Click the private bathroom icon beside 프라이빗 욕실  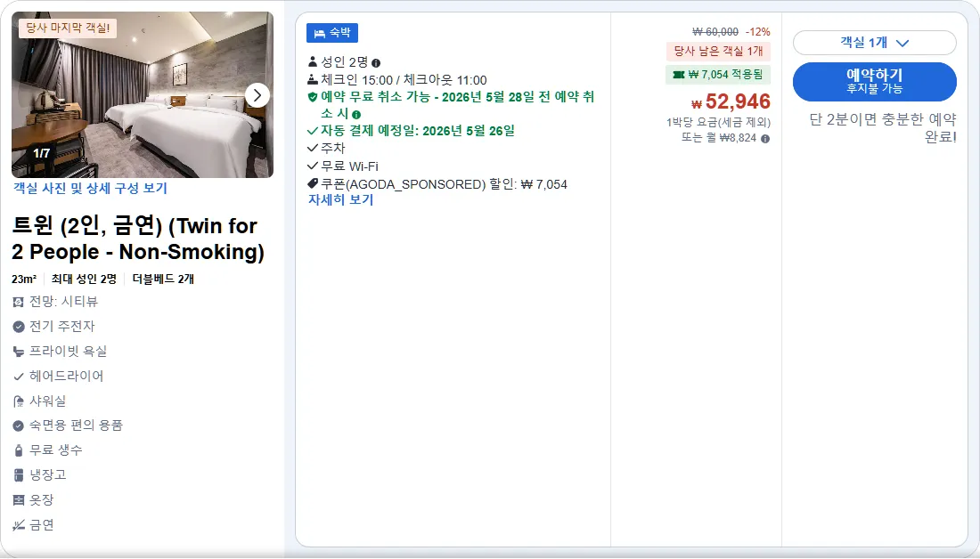tap(18, 352)
